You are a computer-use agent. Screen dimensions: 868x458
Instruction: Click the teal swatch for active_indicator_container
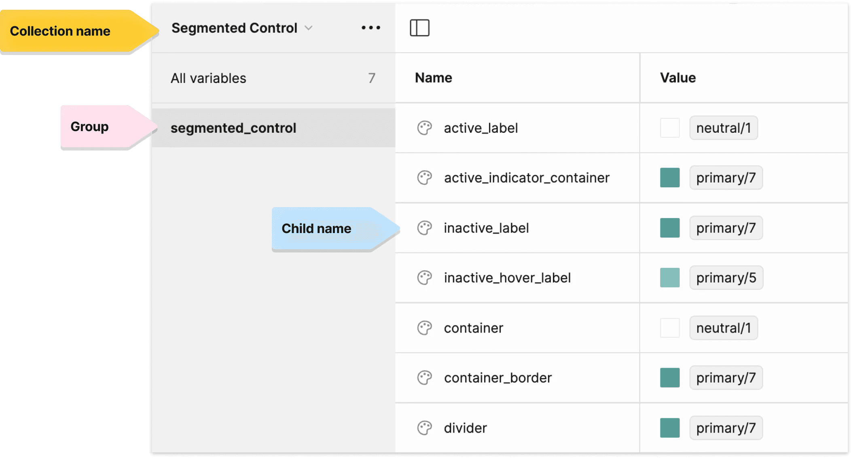(670, 178)
